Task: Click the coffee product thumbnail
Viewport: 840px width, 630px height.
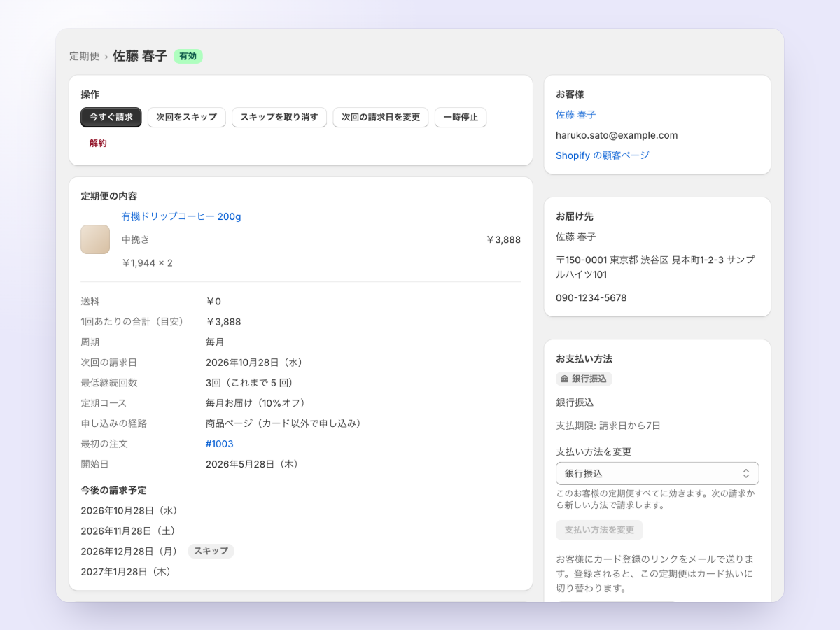Action: [95, 239]
